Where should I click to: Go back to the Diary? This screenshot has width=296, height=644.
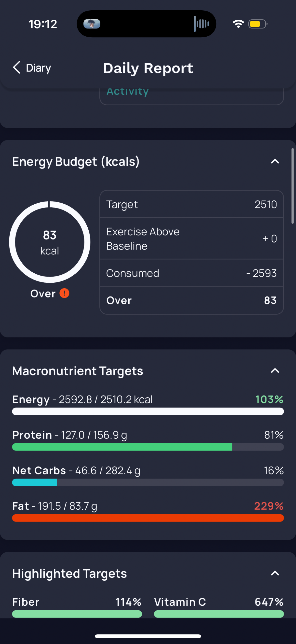32,68
